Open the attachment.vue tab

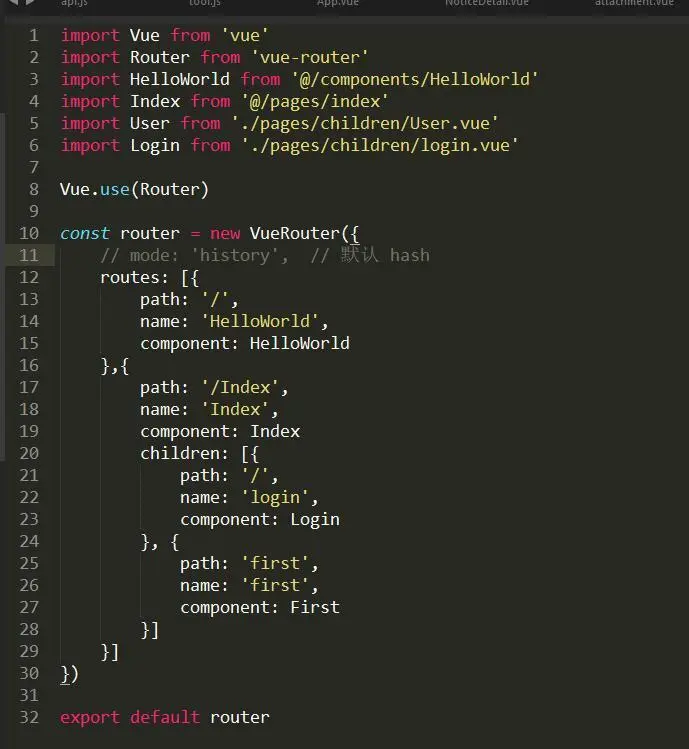[x=634, y=3]
